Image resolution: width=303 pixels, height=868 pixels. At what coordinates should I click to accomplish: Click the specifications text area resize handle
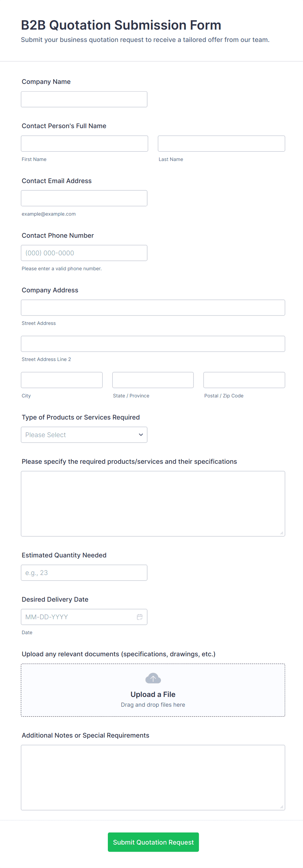[282, 533]
